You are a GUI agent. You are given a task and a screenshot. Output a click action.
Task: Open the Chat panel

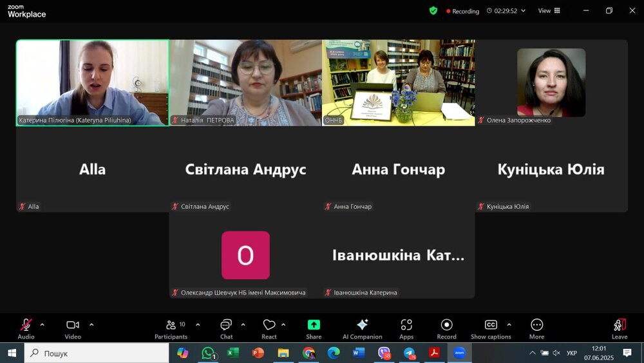point(226,328)
